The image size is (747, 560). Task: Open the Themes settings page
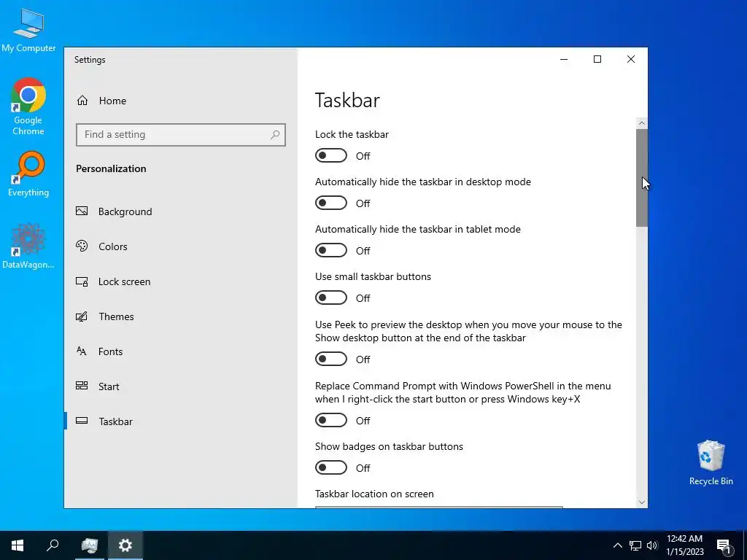pyautogui.click(x=181, y=316)
